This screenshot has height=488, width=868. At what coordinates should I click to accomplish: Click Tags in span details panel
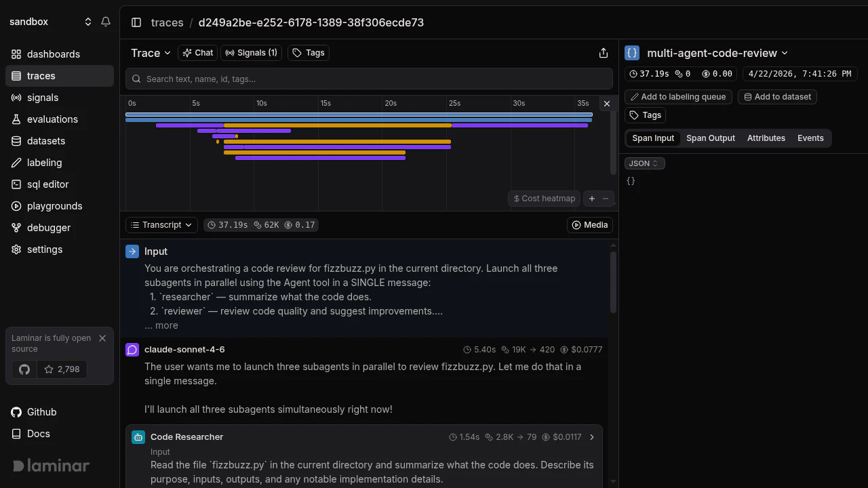click(x=646, y=115)
